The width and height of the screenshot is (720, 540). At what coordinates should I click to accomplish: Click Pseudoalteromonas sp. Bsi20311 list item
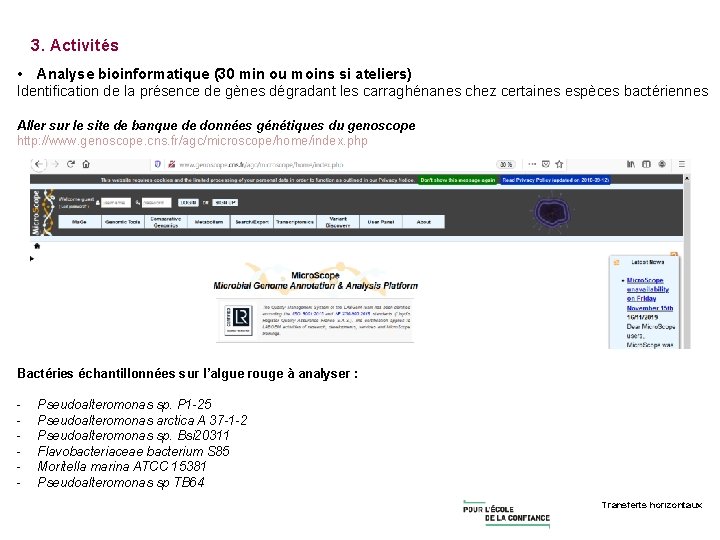tap(133, 435)
